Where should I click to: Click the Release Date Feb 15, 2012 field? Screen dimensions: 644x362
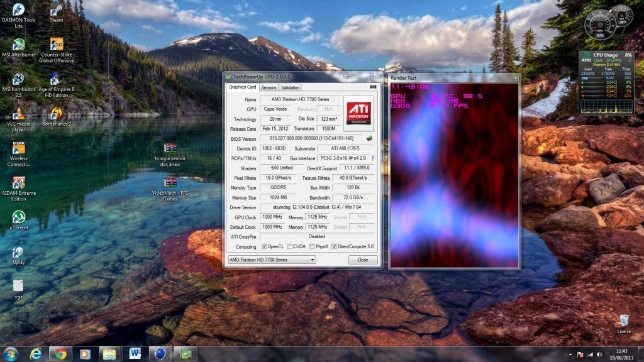275,129
